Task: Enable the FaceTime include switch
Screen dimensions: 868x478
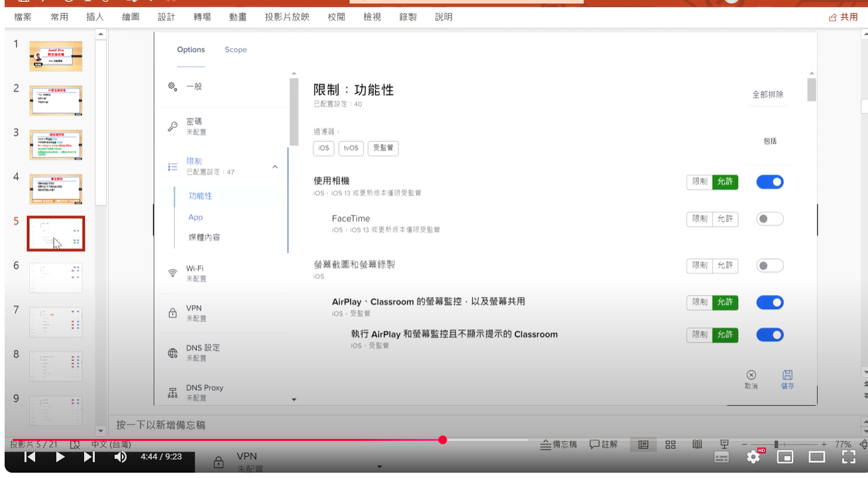Action: (x=769, y=219)
